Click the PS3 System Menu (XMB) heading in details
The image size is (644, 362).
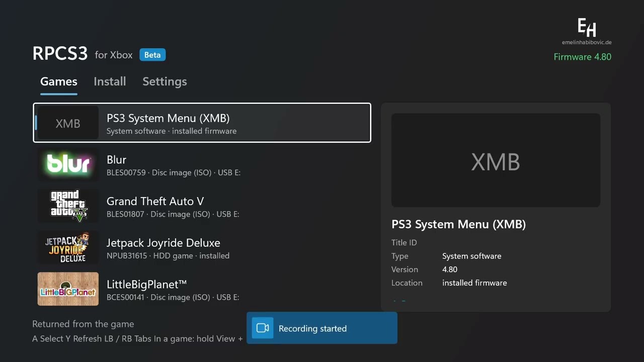(458, 224)
